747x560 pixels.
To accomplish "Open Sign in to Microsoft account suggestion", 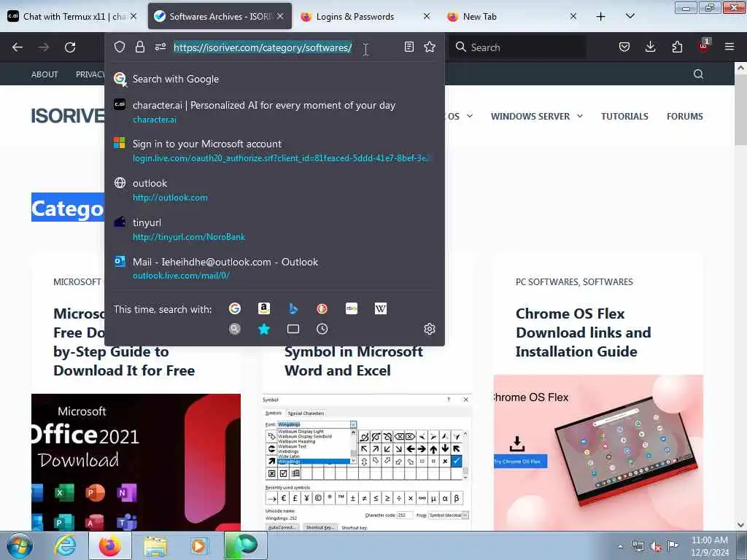I will coord(274,150).
